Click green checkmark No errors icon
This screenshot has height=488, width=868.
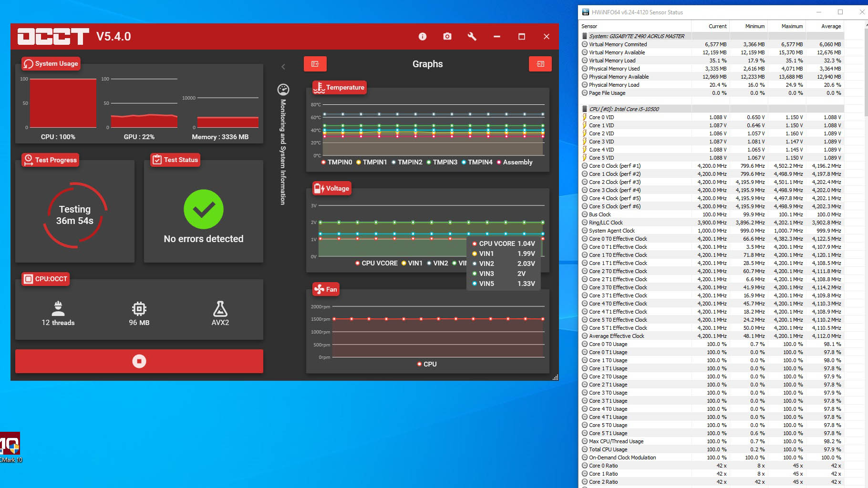pos(204,209)
